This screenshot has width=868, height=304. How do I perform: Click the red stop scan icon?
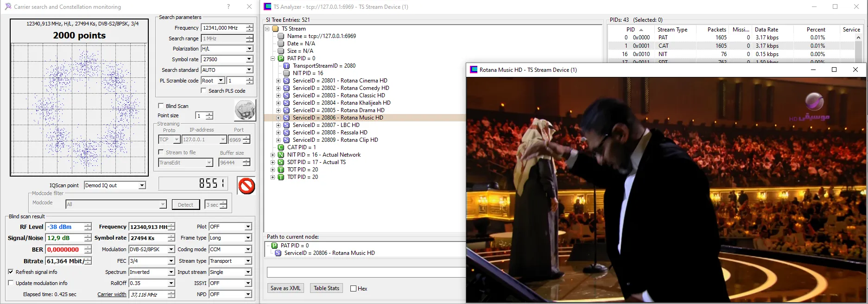[x=246, y=186]
